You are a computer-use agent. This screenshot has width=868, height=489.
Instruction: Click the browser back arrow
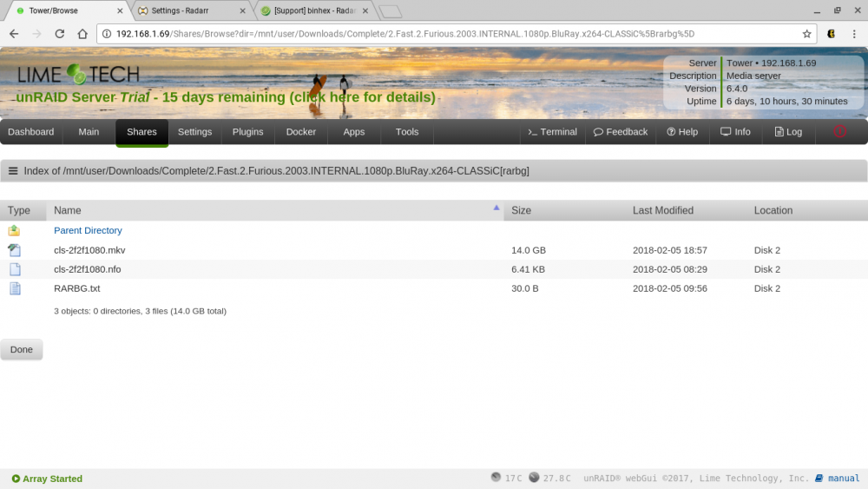[x=14, y=34]
